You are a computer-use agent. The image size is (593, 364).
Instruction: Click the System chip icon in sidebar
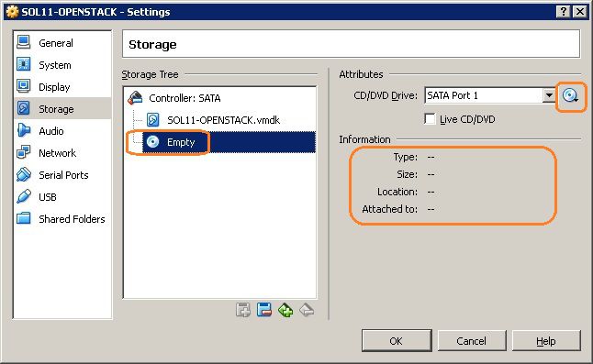pos(24,64)
